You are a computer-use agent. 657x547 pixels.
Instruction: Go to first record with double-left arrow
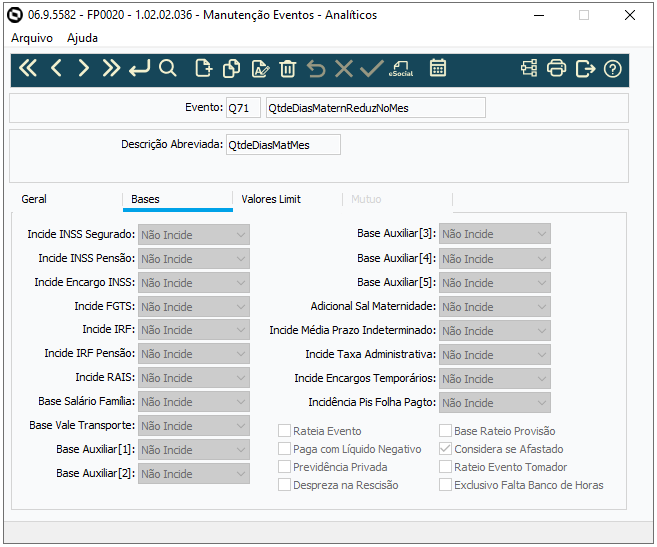click(28, 68)
